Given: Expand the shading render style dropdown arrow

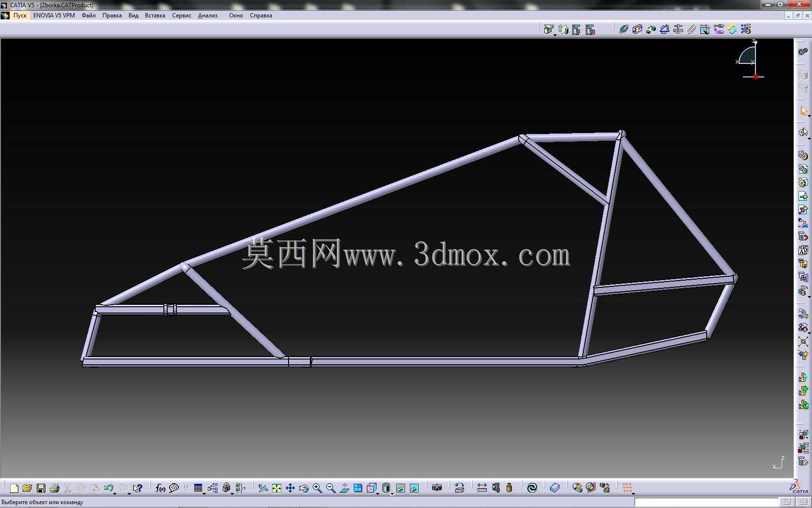Looking at the screenshot, I should point(392,493).
